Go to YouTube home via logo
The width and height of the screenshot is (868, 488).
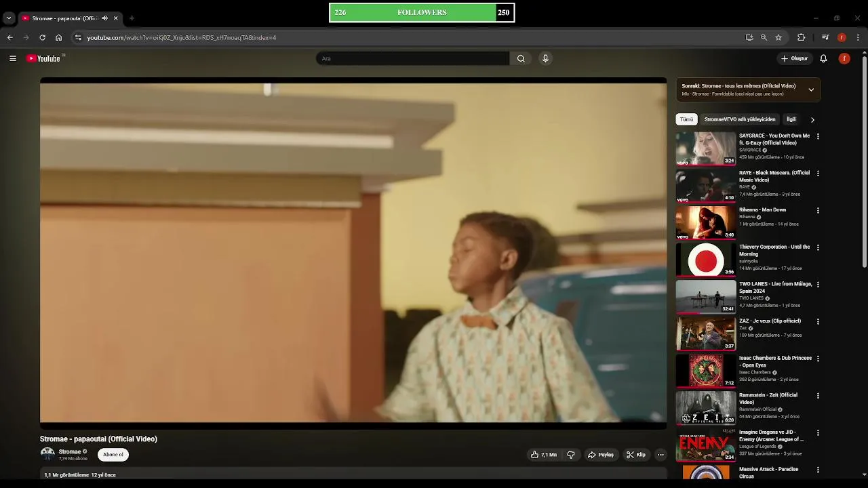tap(43, 58)
